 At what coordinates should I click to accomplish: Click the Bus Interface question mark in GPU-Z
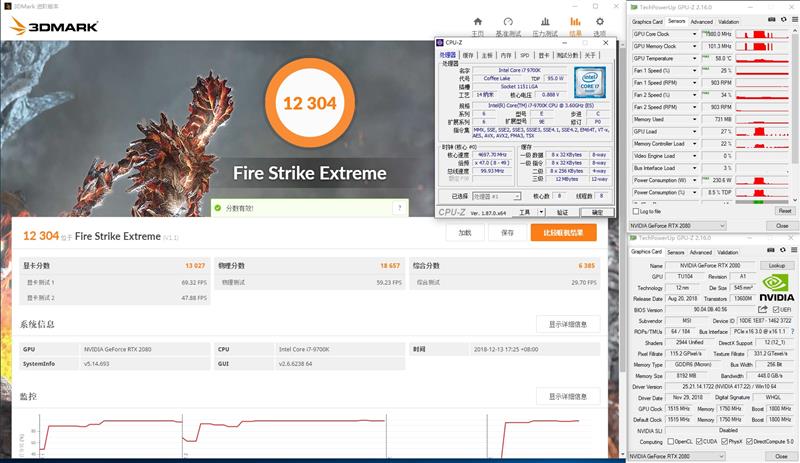point(792,332)
